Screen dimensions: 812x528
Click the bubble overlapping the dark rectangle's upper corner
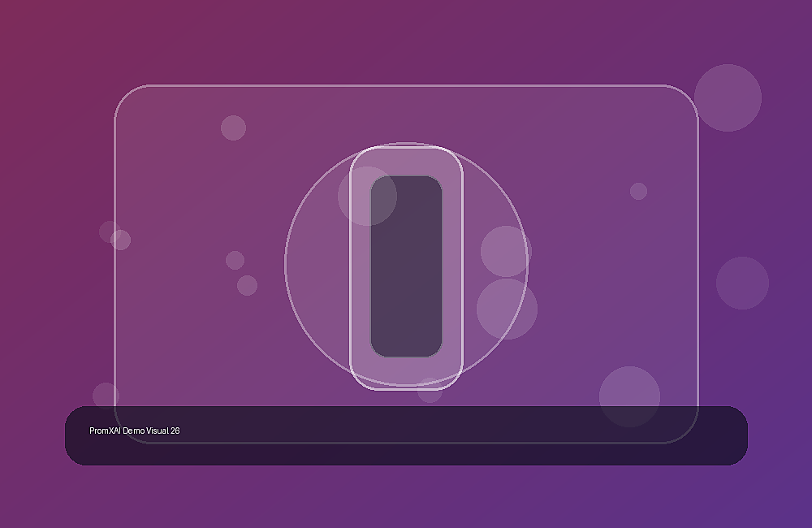click(367, 196)
